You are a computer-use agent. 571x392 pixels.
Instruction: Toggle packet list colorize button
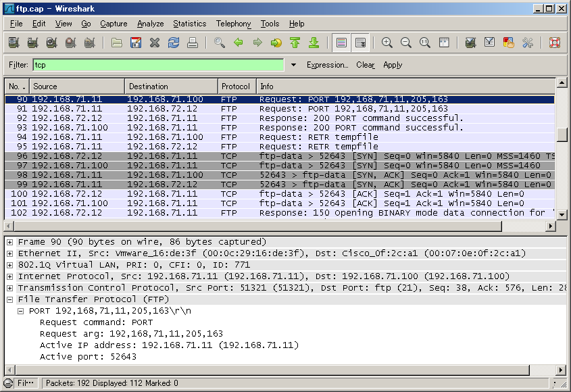[341, 43]
